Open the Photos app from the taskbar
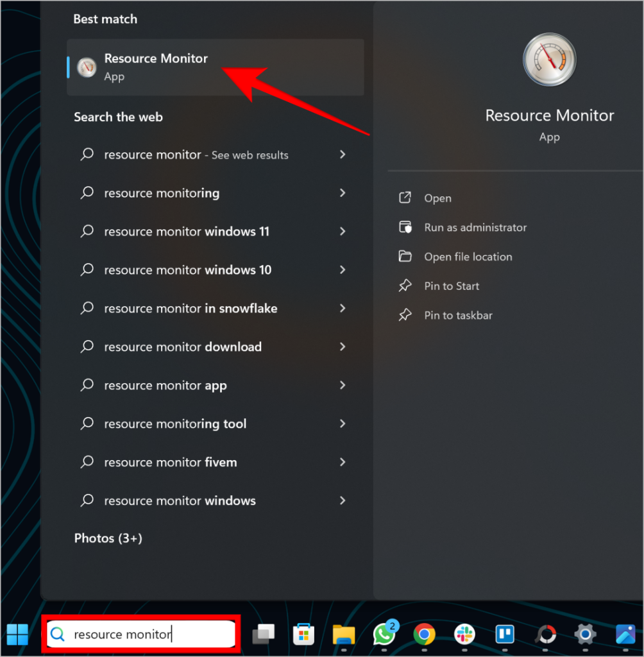Screen dimensions: 644x657 click(625, 635)
